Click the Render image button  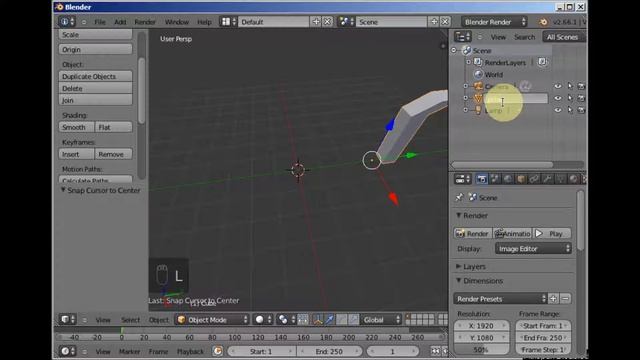pos(473,233)
